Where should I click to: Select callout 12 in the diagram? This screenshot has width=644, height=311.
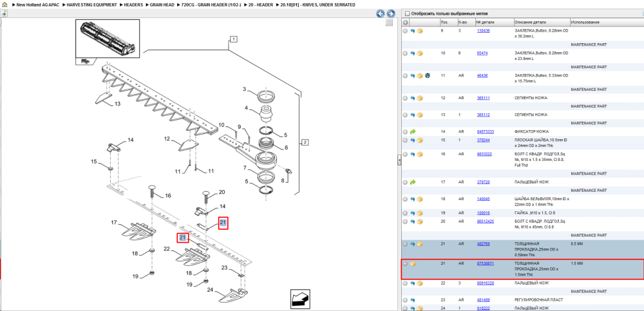pos(167,139)
